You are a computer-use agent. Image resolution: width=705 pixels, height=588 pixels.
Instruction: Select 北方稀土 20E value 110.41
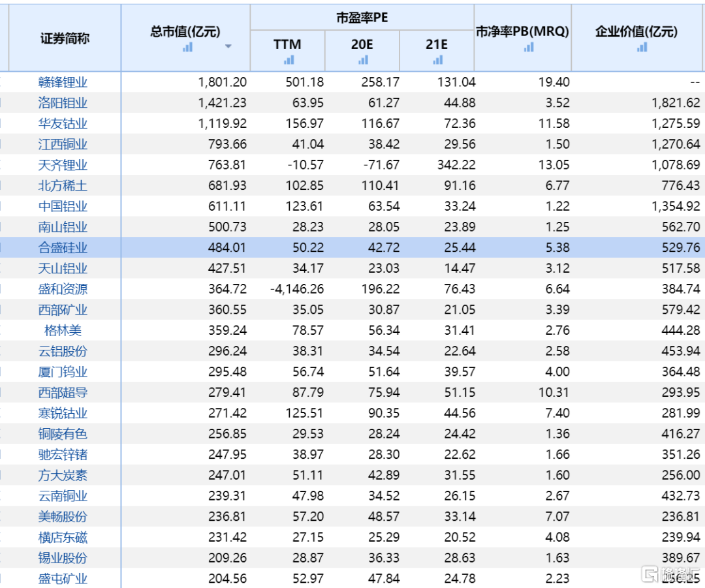point(381,185)
